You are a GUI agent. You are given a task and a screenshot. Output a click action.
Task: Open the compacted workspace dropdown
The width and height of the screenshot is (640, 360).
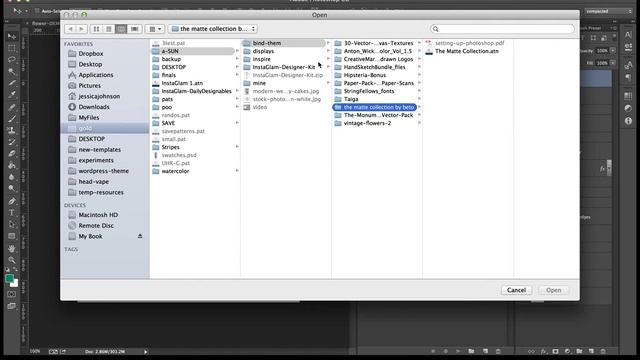608,11
